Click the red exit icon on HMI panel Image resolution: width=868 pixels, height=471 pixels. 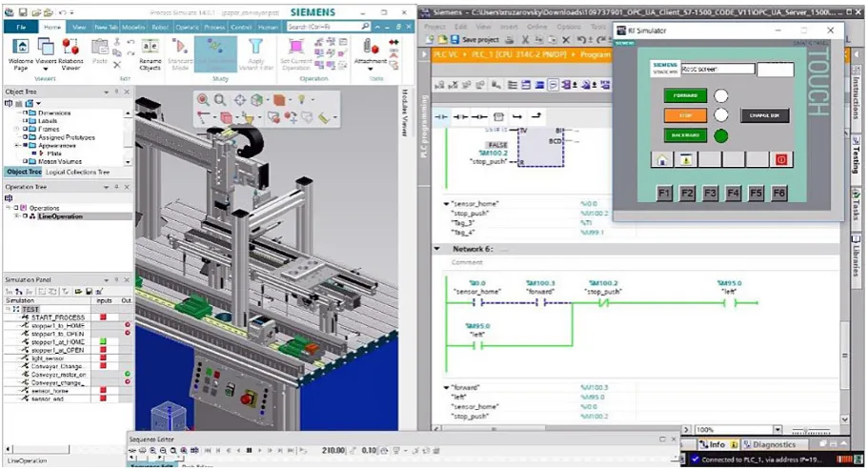[x=781, y=159]
